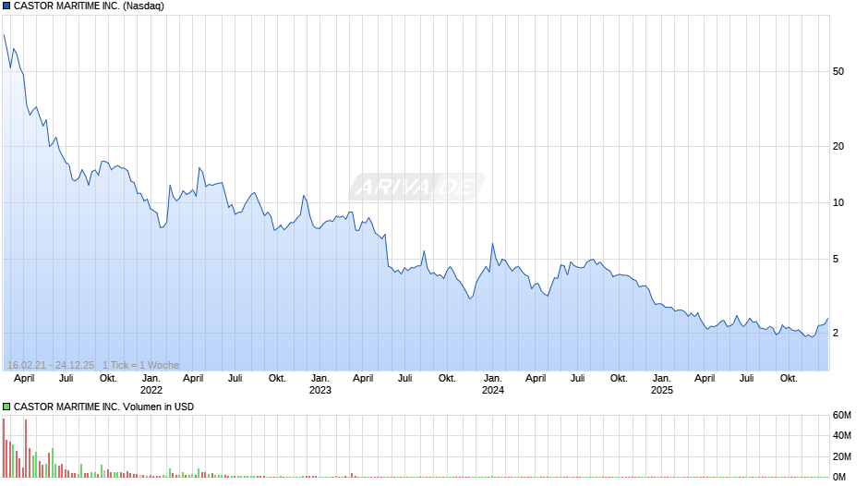Select the "CASTOR MARITIME INC. Volumen in USD" title
This screenshot has height=486, width=868.
coord(103,407)
